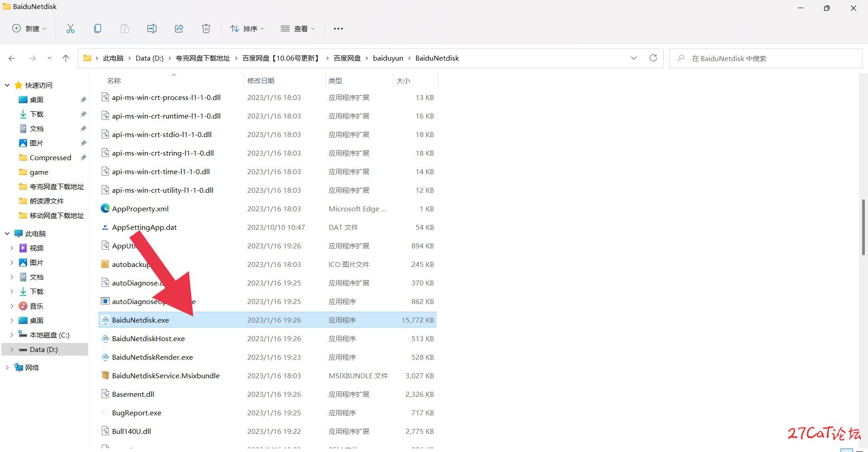Open the 排序 (Sort) dropdown
The width and height of the screenshot is (868, 452).
tap(247, 29)
